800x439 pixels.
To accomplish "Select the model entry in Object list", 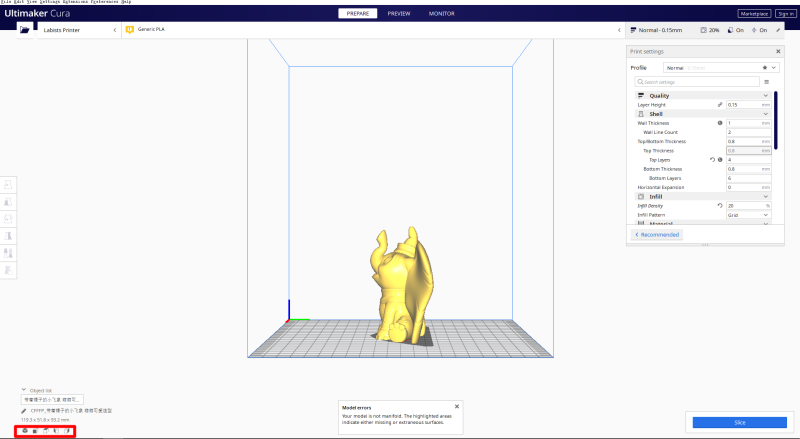I will 52,400.
